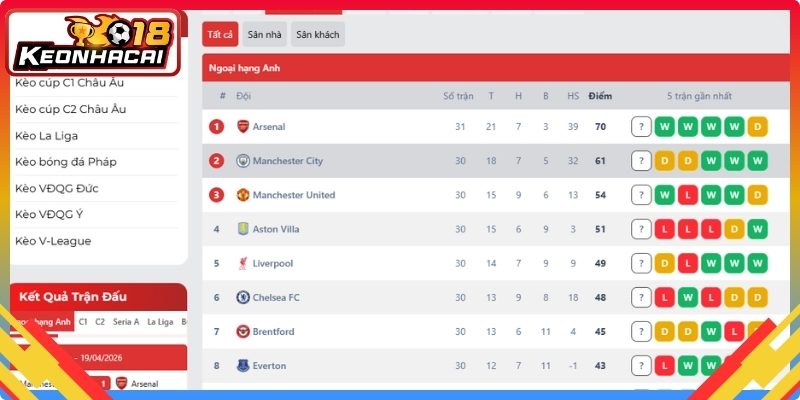Go to Kèo V-League link
The width and height of the screenshot is (800, 400).
click(53, 241)
